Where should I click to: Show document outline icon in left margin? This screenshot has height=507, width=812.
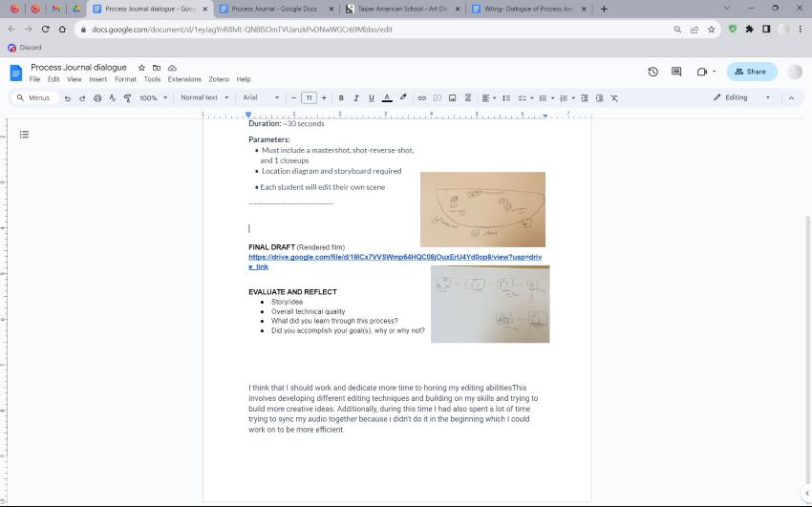pyautogui.click(x=24, y=135)
